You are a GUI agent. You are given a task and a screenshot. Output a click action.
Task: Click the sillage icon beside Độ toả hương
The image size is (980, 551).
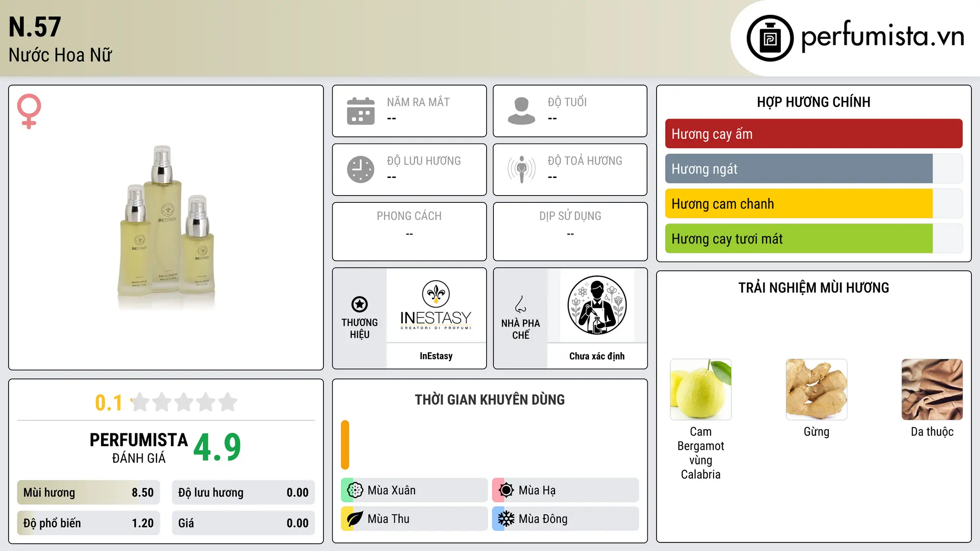point(521,169)
